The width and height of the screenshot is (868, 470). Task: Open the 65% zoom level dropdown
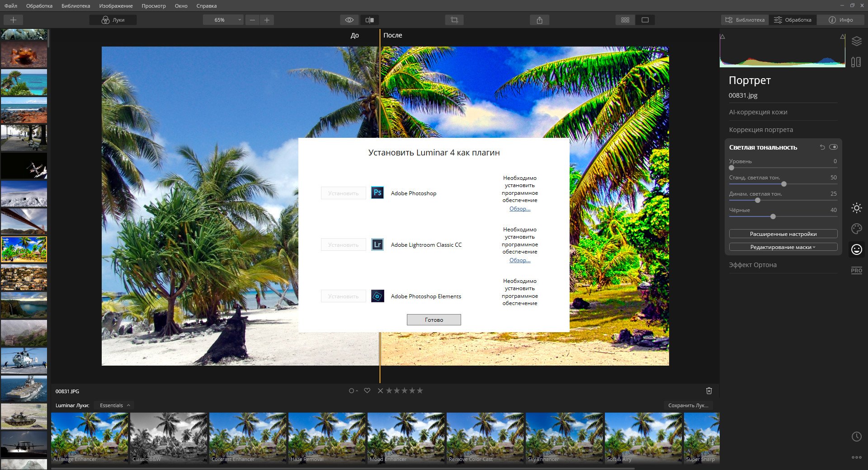tap(223, 20)
